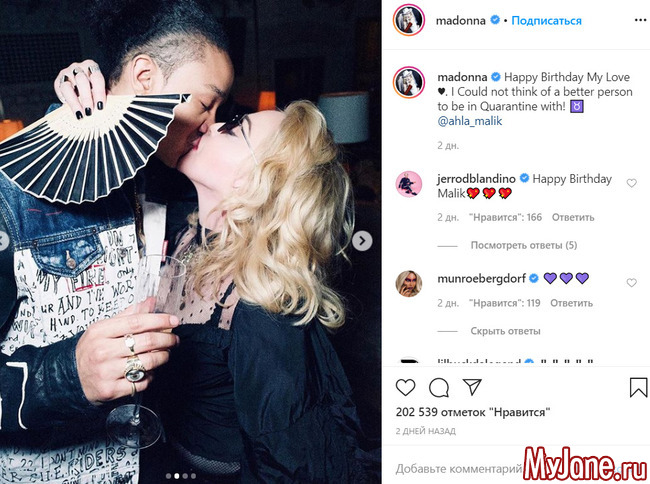650x484 pixels.
Task: Expand replies under jerrodblandino's comment
Action: pos(524,245)
